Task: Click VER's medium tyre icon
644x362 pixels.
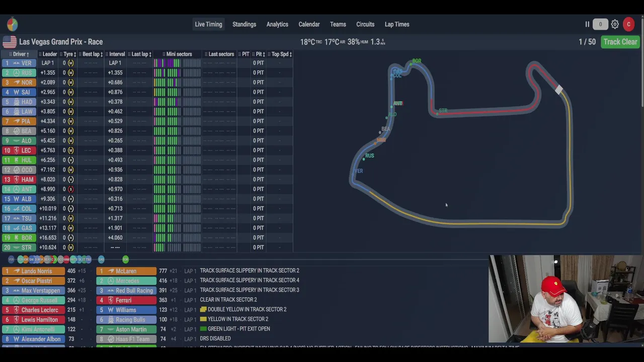Action: click(70, 63)
